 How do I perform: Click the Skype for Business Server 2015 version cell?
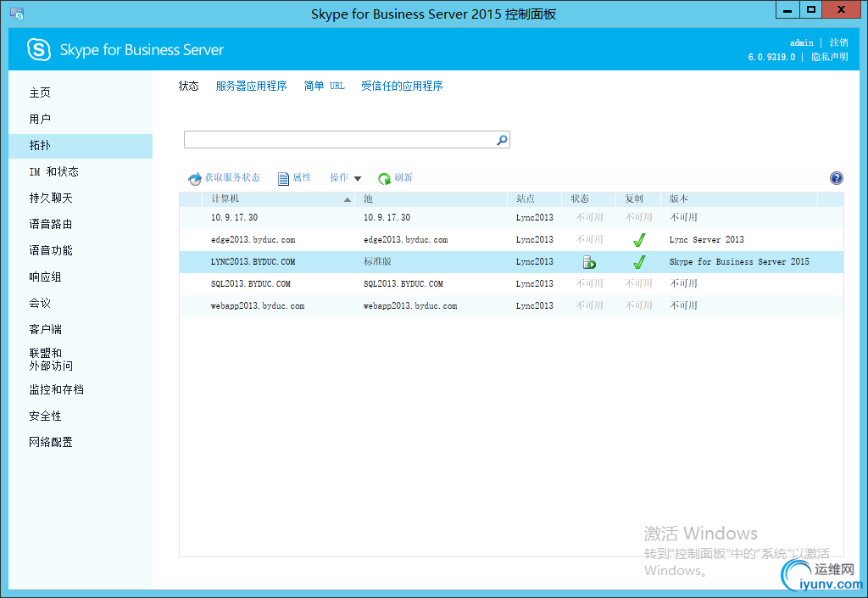[x=739, y=261]
